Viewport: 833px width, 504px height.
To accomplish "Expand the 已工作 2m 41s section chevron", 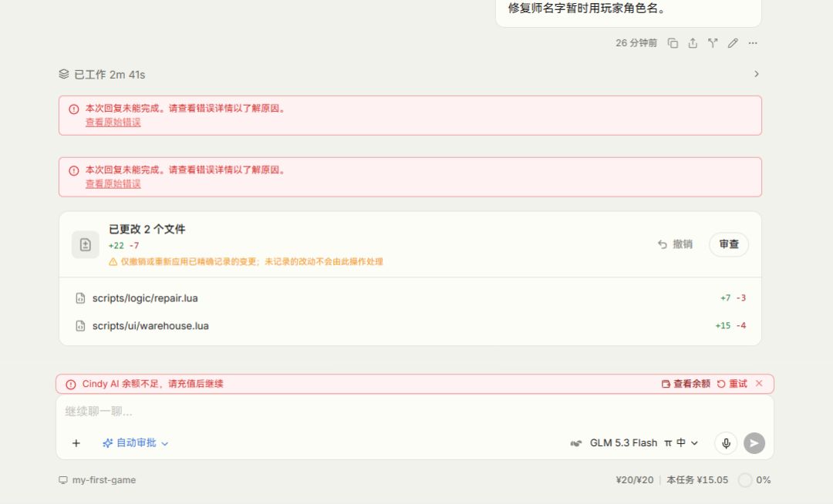I will click(757, 74).
